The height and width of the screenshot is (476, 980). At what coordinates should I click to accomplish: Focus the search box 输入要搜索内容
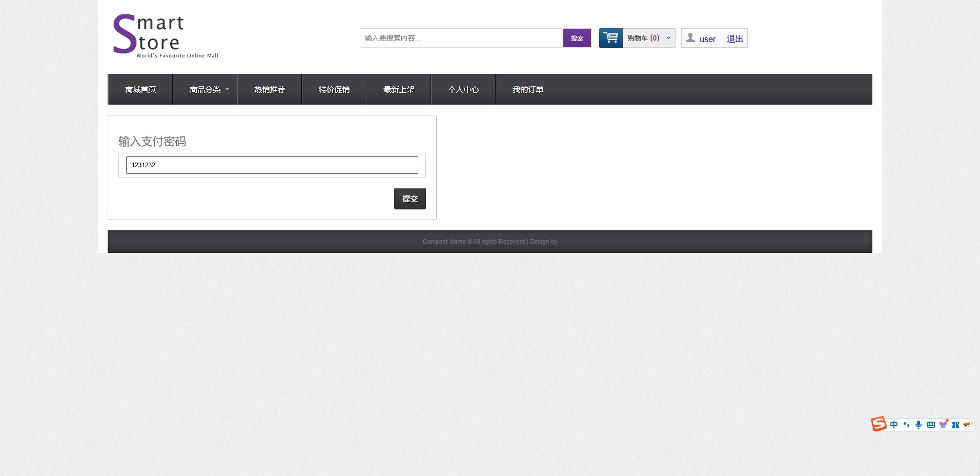[x=461, y=38]
